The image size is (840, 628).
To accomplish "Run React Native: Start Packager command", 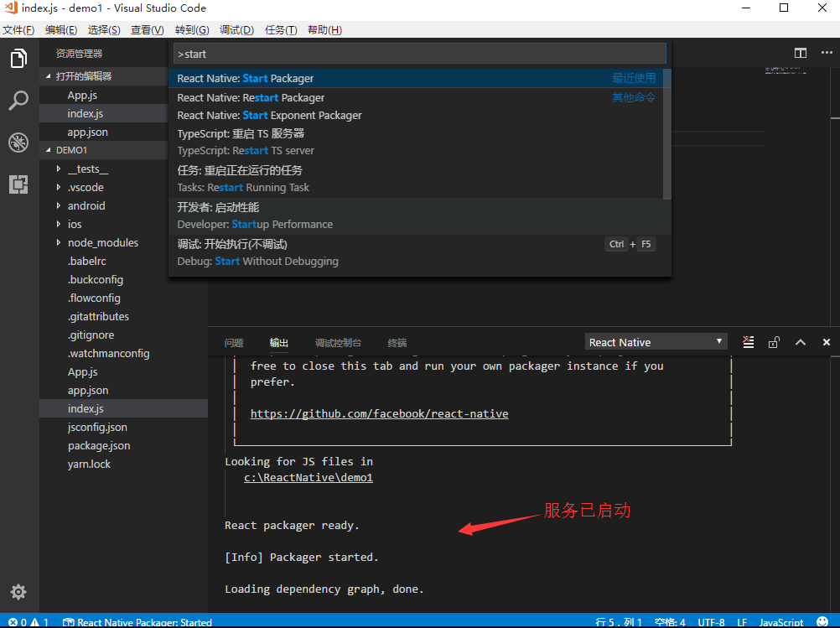I will [416, 78].
